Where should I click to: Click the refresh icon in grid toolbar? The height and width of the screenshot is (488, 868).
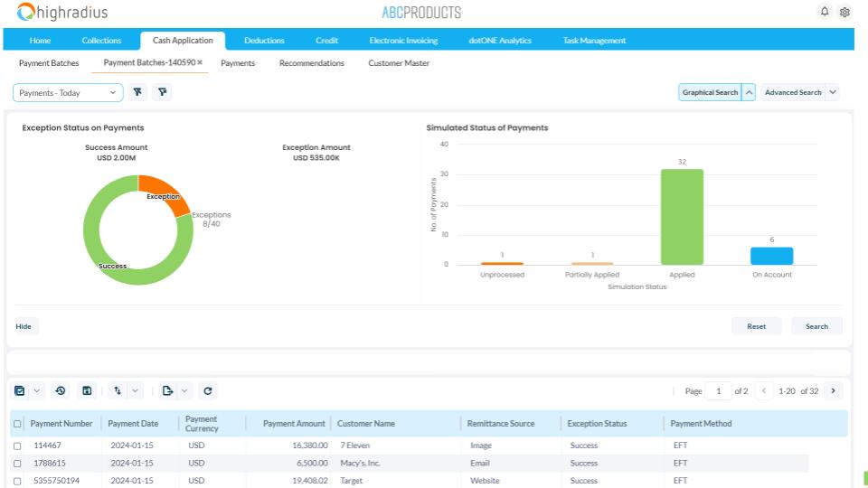coord(208,390)
